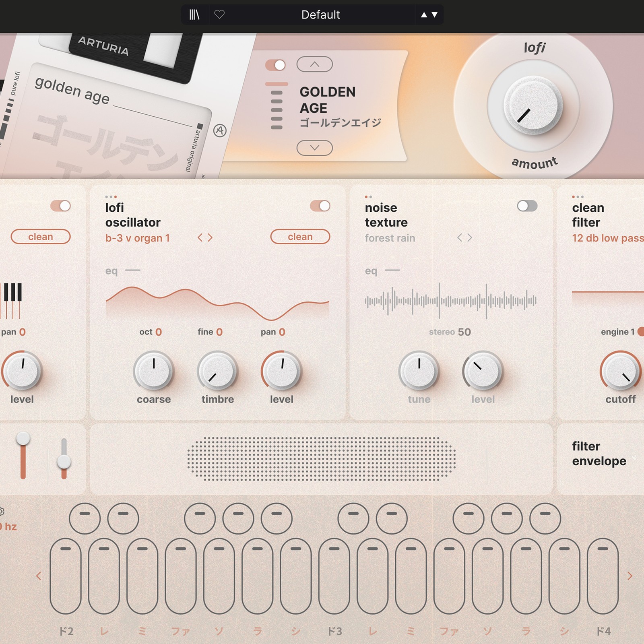This screenshot has width=644, height=644.
Task: Play the first round sharp key after ド2
Action: point(85,518)
